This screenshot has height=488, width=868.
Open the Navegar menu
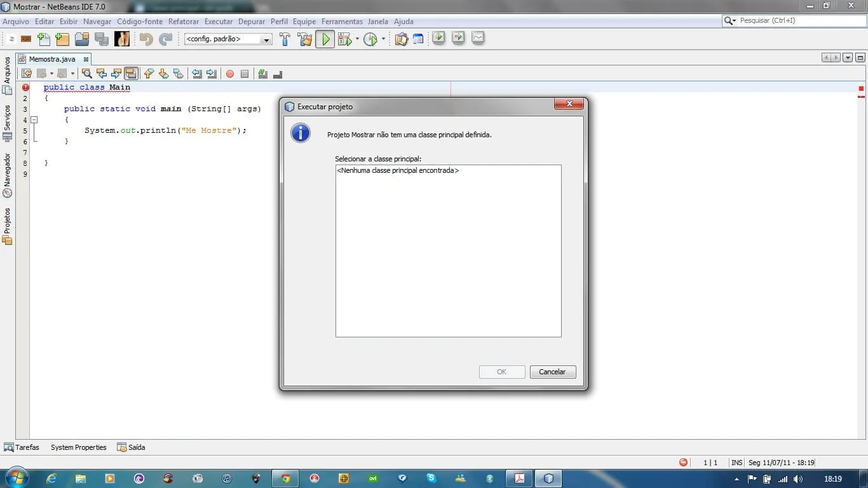[x=97, y=22]
